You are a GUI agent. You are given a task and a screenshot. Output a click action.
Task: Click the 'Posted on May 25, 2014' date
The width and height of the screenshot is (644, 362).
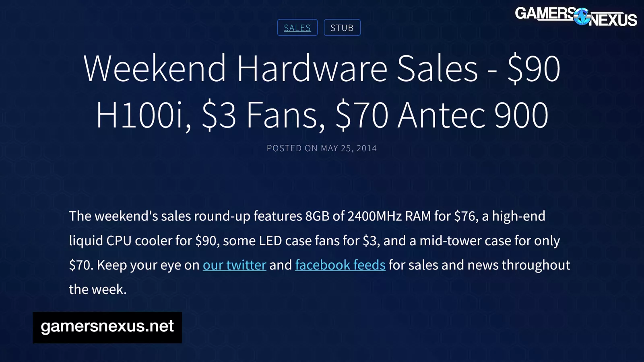(322, 148)
